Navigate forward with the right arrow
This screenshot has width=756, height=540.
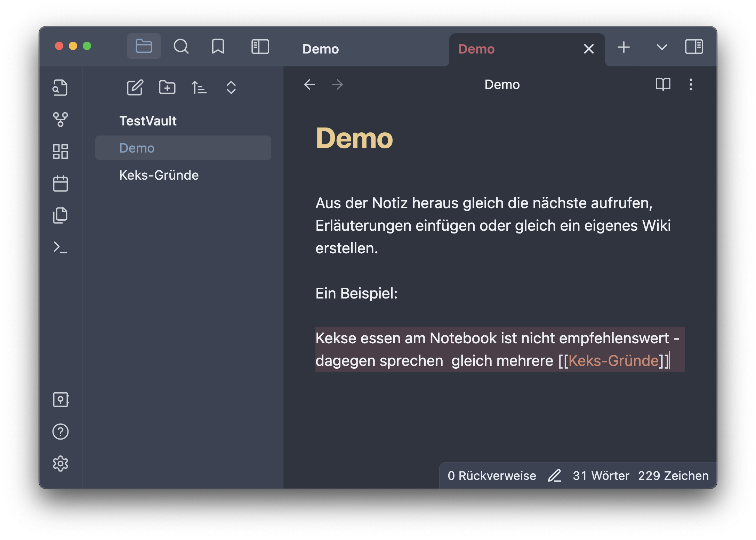pyautogui.click(x=337, y=84)
